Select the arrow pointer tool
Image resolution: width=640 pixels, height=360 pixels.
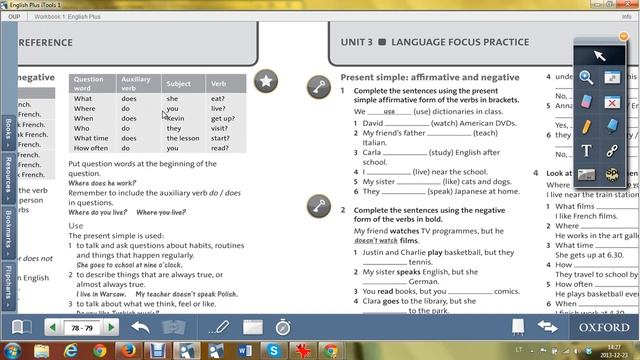coord(599,56)
